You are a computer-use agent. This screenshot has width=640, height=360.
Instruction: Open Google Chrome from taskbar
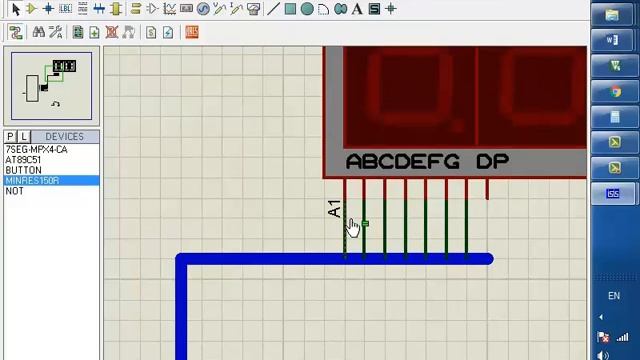pos(616,91)
